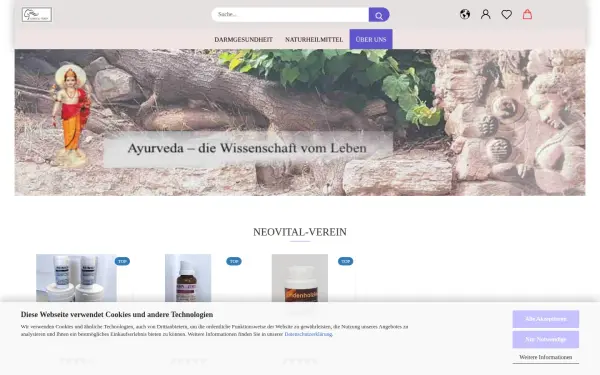Click the Nur Notwendige cookie button
The width and height of the screenshot is (600, 375).
pyautogui.click(x=546, y=339)
